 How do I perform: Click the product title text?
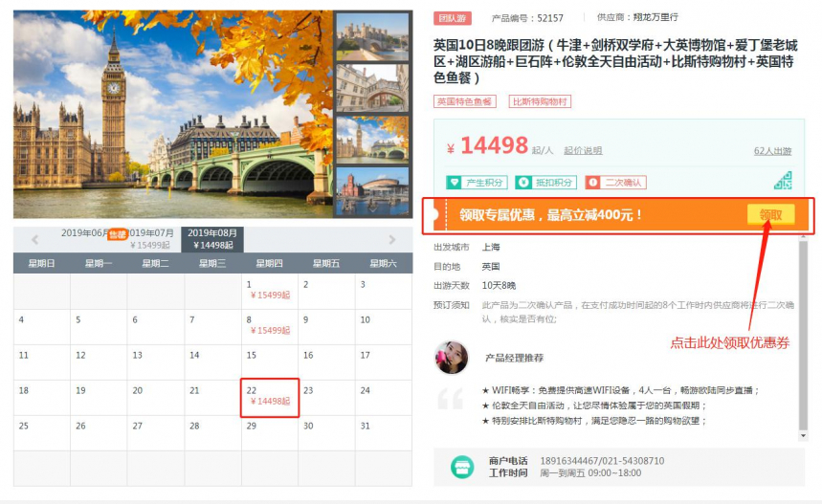click(616, 61)
